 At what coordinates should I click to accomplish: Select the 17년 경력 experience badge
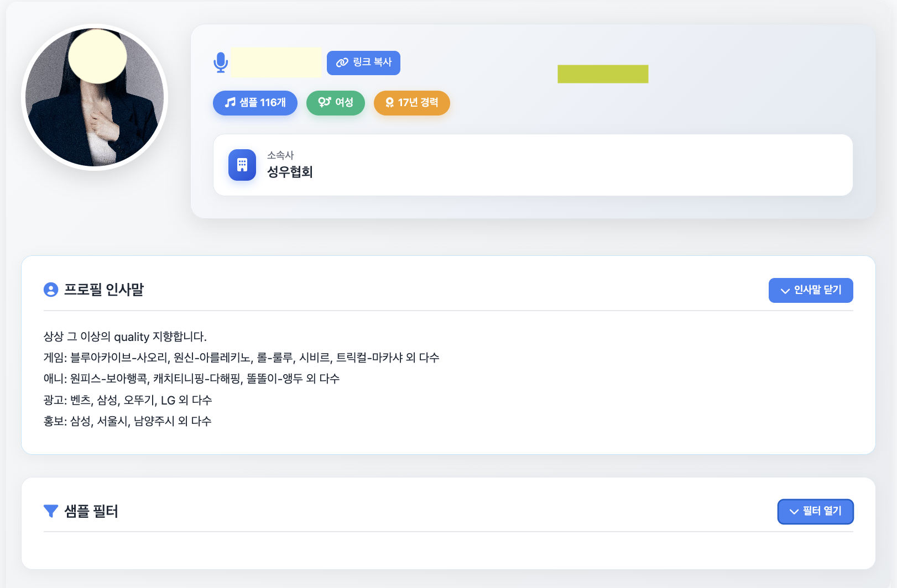click(x=412, y=103)
